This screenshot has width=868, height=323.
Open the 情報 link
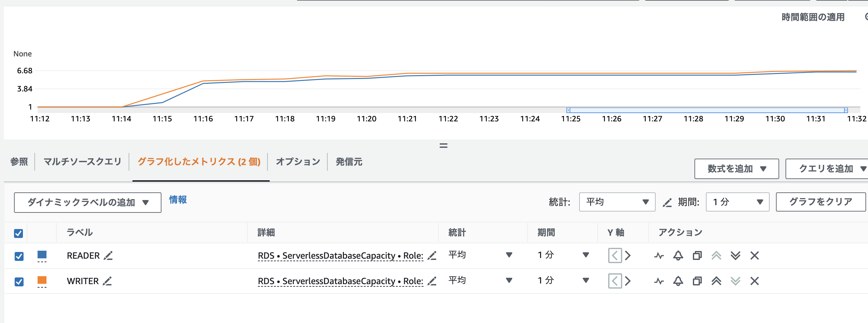[x=178, y=200]
